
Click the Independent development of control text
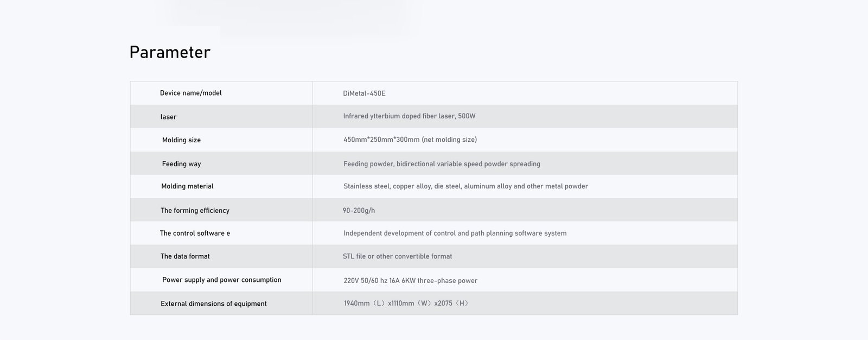[455, 234]
